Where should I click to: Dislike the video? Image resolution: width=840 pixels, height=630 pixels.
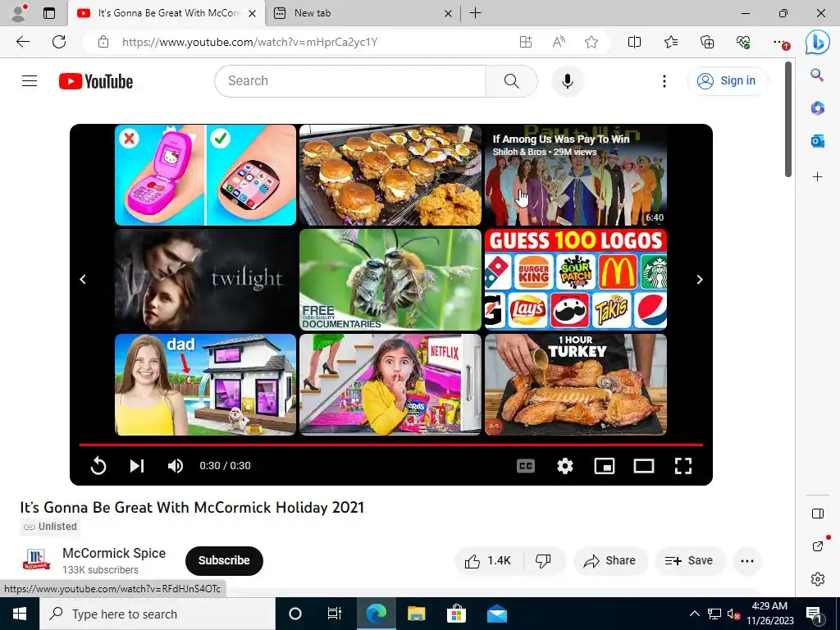pyautogui.click(x=543, y=561)
